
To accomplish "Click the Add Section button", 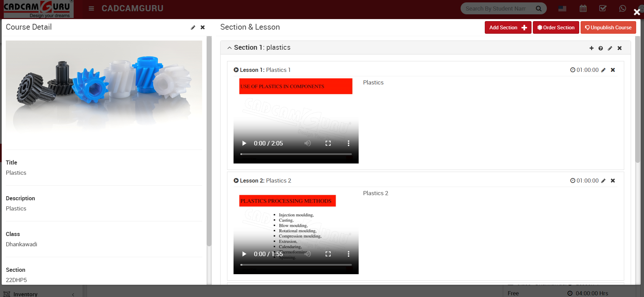I will tap(508, 28).
